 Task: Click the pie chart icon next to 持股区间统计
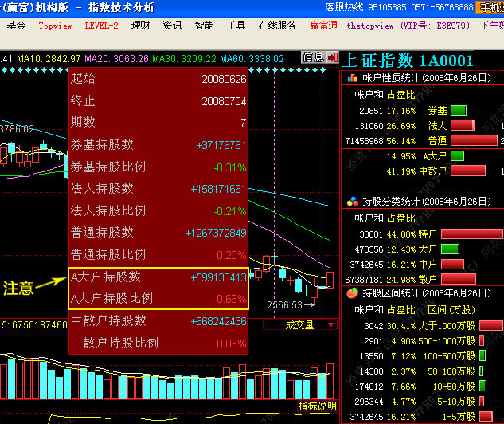click(x=351, y=293)
